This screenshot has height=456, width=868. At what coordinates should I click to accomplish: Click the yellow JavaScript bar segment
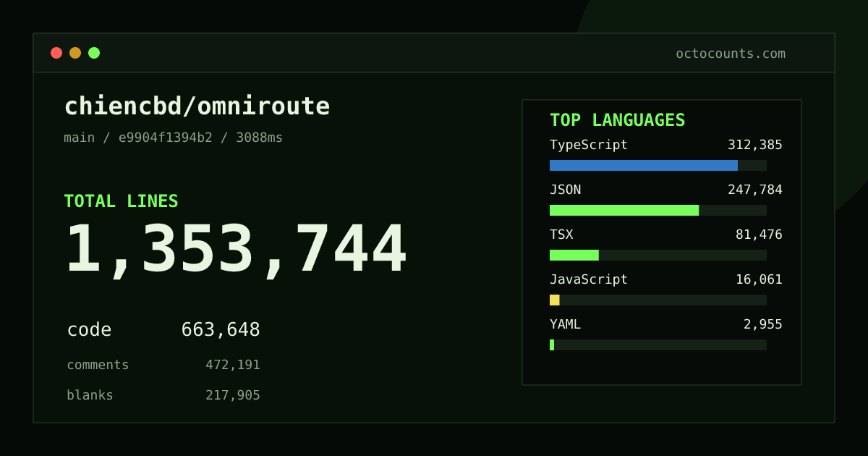[x=555, y=300]
